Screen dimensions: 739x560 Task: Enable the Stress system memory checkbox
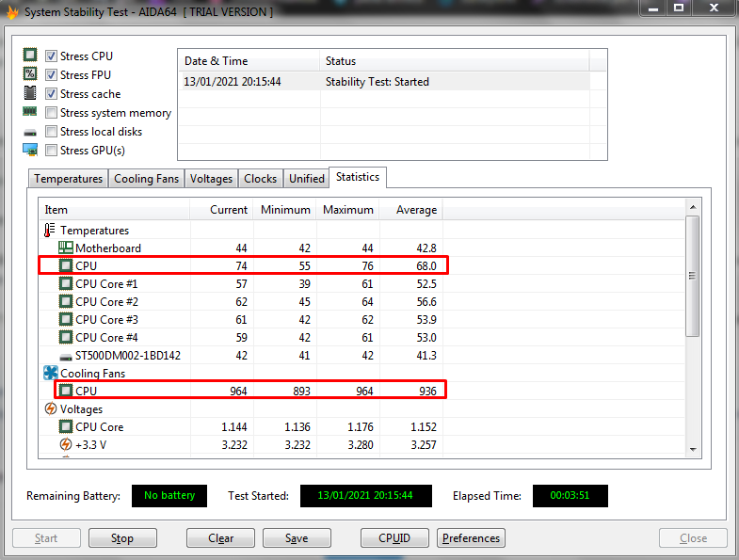coord(51,113)
